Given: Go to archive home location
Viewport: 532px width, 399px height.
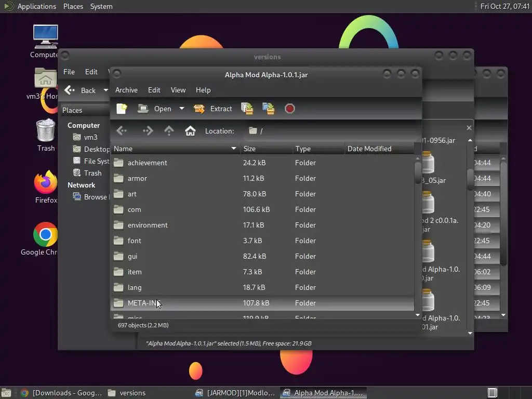Looking at the screenshot, I should pos(190,130).
